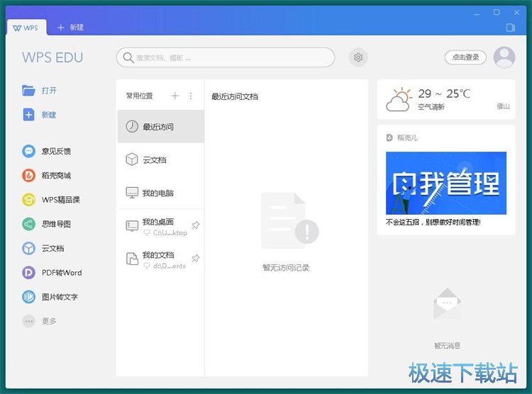This screenshot has height=394, width=532.
Task: Click the WPS EDU logo text
Action: [52, 57]
